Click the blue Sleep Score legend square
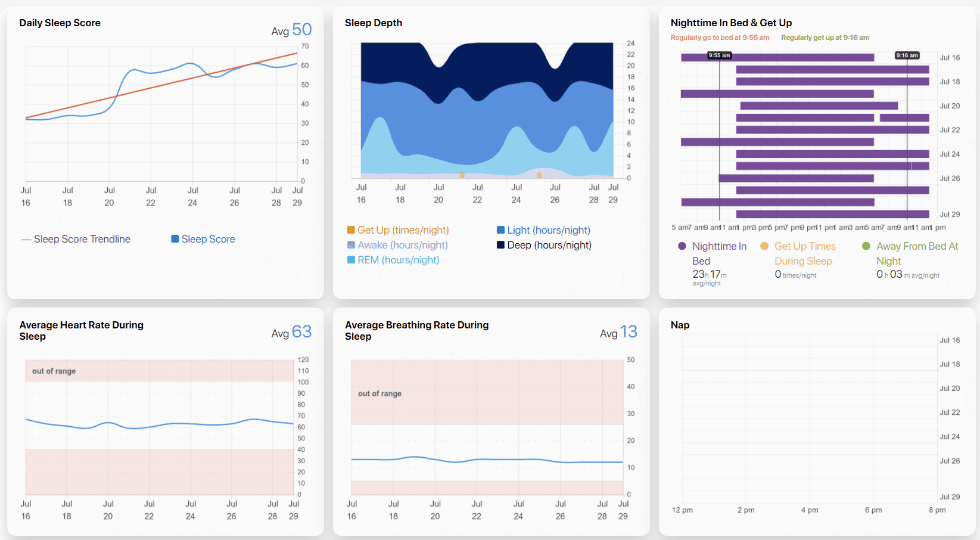The height and width of the screenshot is (540, 980). coord(175,239)
